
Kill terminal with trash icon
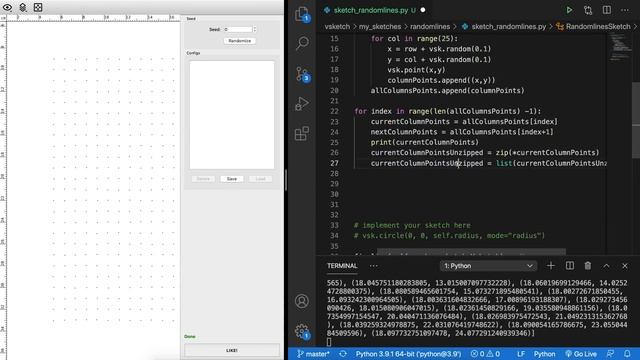(x=588, y=266)
